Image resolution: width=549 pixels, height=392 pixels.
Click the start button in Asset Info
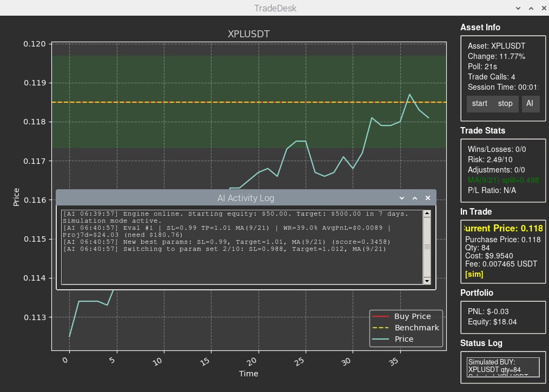click(479, 104)
